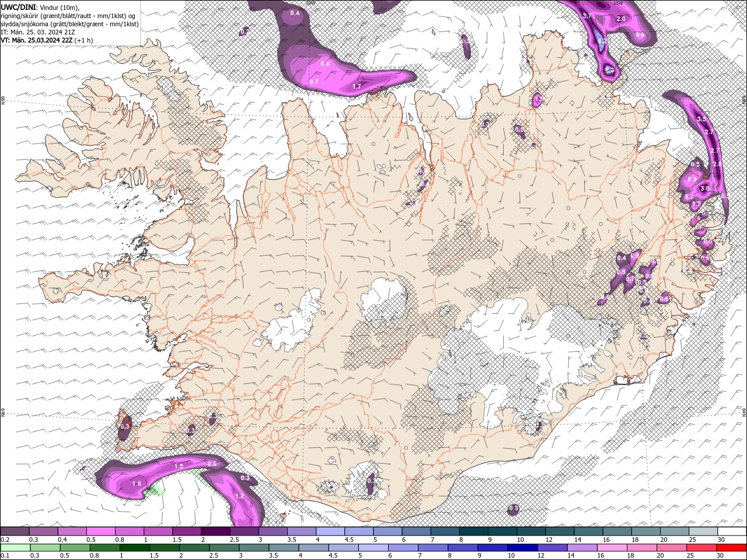
Task: Click the darkest green 1–1.5 rain legend swatch
Action: (135, 548)
